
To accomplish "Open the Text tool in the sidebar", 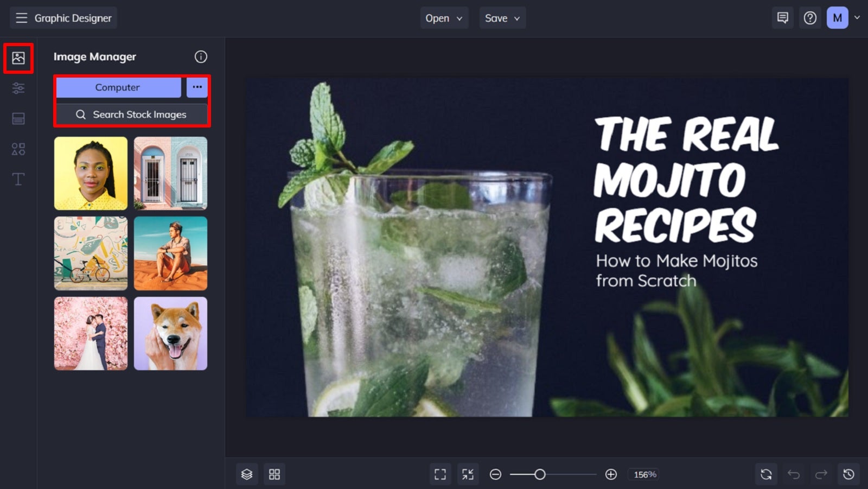I will click(18, 179).
